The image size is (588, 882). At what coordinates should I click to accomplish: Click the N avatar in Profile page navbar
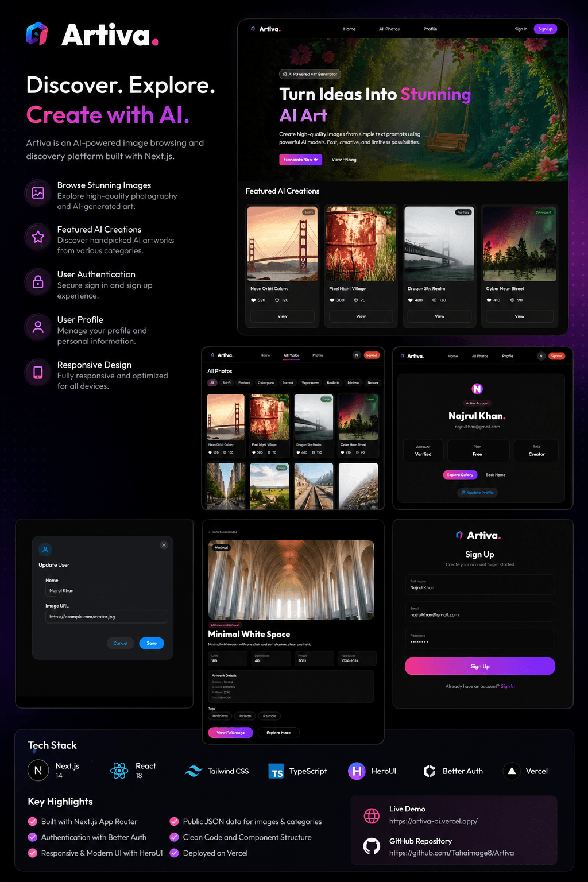(x=540, y=356)
